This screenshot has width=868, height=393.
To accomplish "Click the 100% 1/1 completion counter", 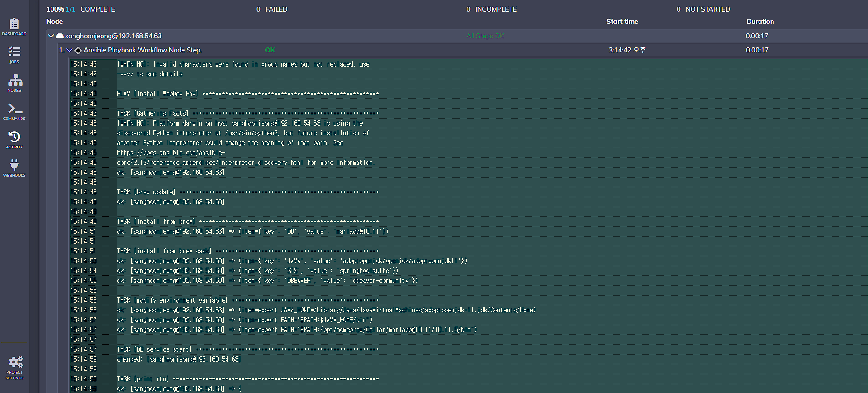I will 61,9.
